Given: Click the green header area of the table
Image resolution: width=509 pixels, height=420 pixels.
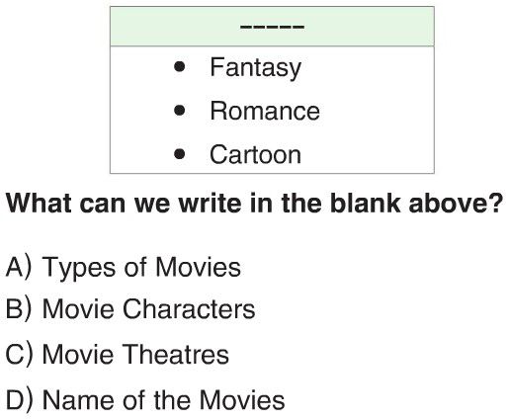Looking at the screenshot, I should 272,27.
